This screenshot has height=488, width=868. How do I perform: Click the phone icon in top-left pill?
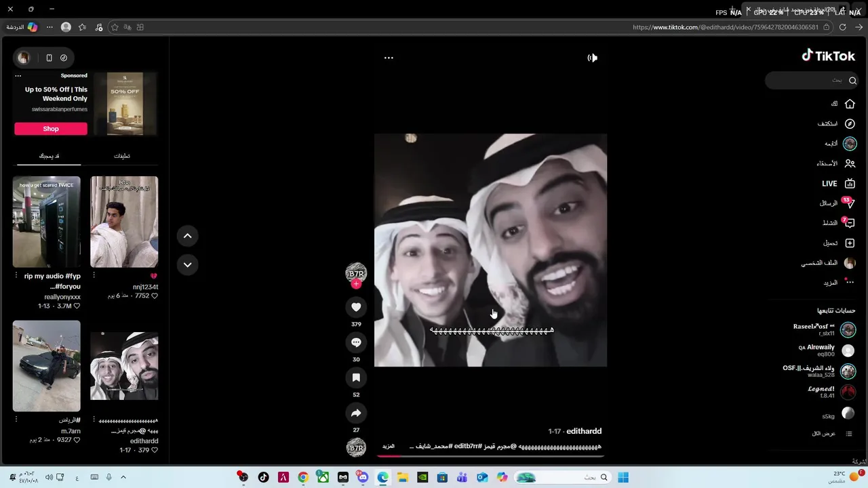point(49,58)
